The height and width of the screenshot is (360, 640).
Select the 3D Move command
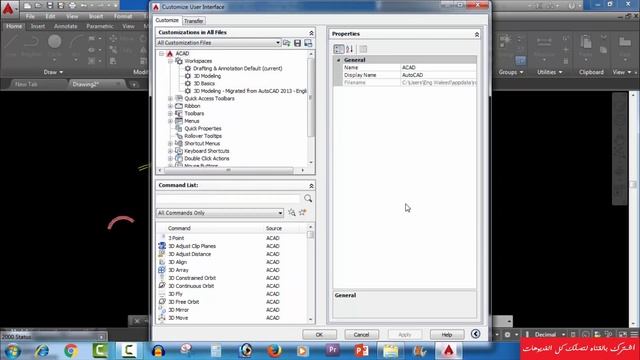pos(178,318)
